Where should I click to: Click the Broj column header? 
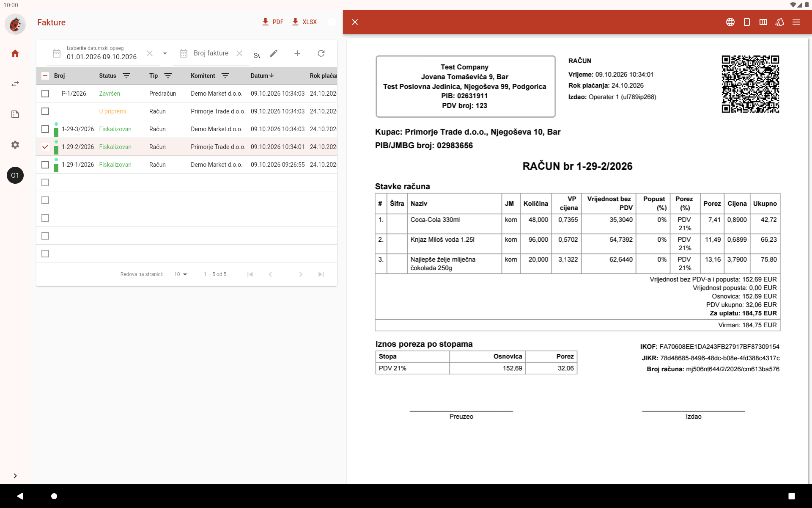[x=60, y=76]
